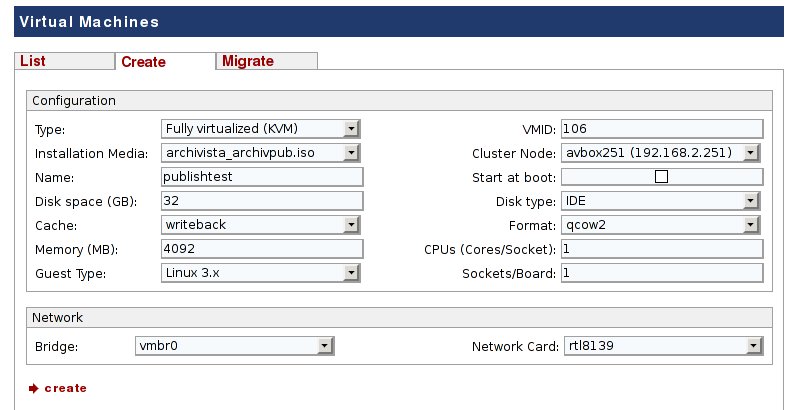This screenshot has height=410, width=793.
Task: Expand the Bridge dropdown showing vmbr0
Action: click(234, 345)
